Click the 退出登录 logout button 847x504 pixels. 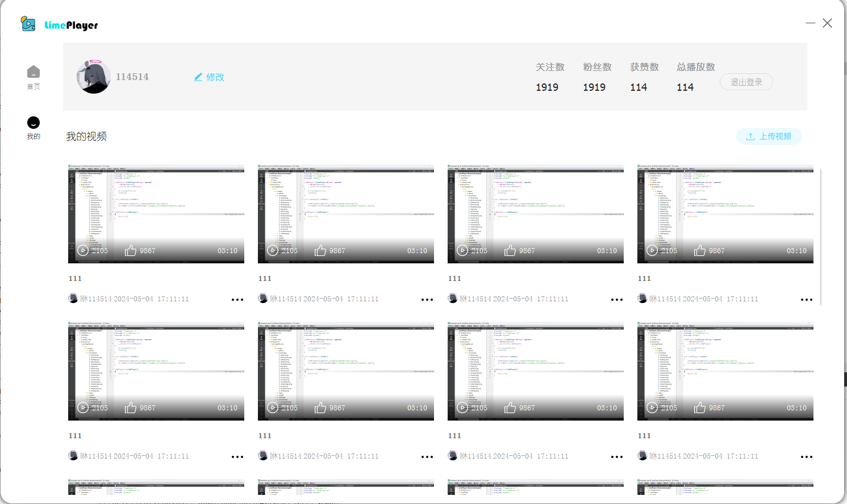pyautogui.click(x=746, y=82)
